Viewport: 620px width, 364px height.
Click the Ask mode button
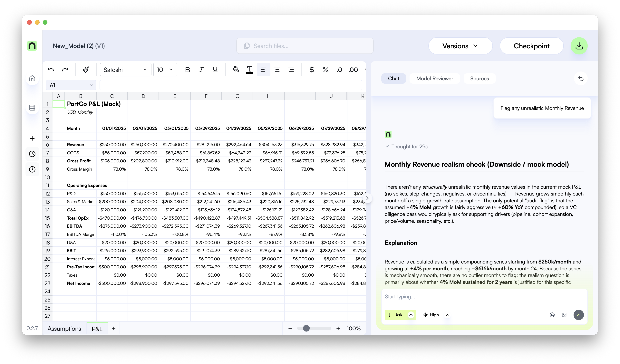(396, 315)
